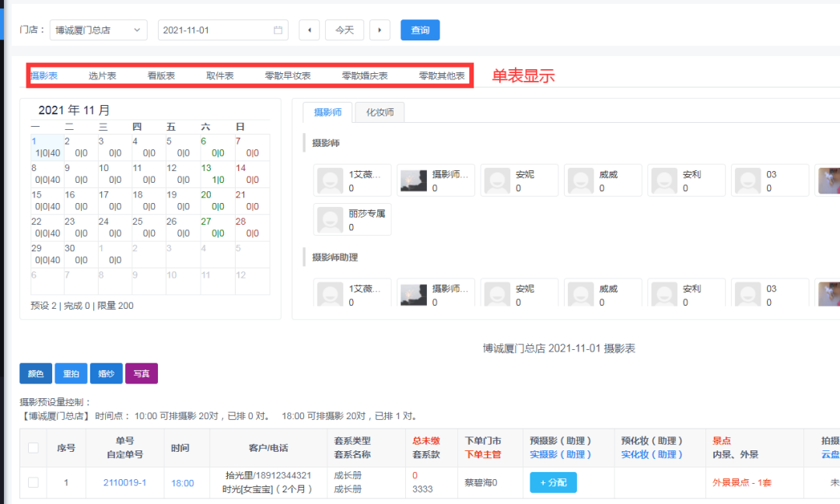Select the 威威 photographer avatar
840x504 pixels.
pyautogui.click(x=603, y=180)
